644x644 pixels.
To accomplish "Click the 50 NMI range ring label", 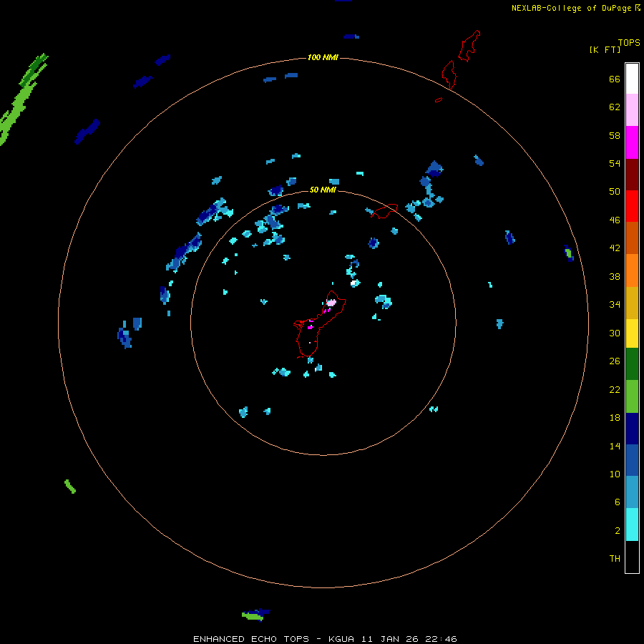I will click(323, 190).
